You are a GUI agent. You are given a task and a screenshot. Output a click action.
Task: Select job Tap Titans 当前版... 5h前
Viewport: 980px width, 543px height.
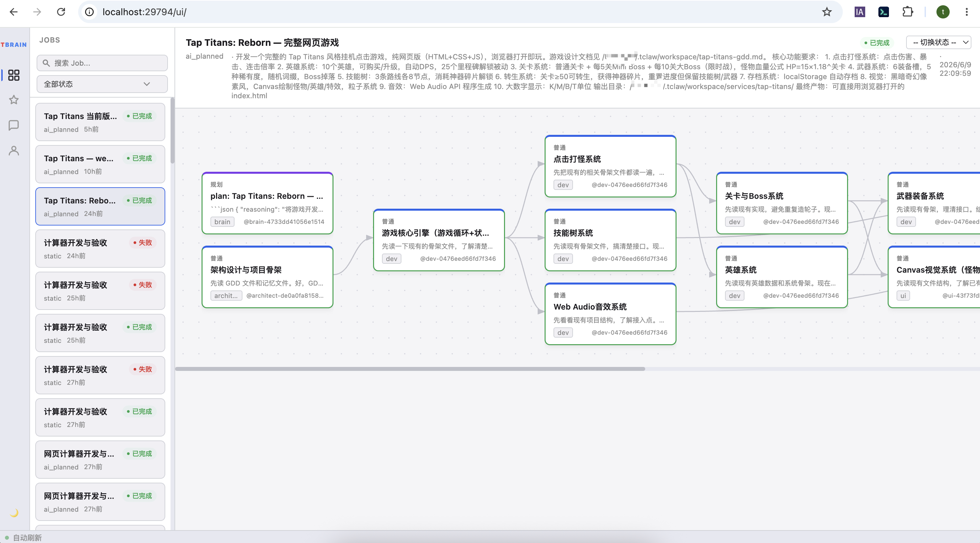click(x=100, y=122)
